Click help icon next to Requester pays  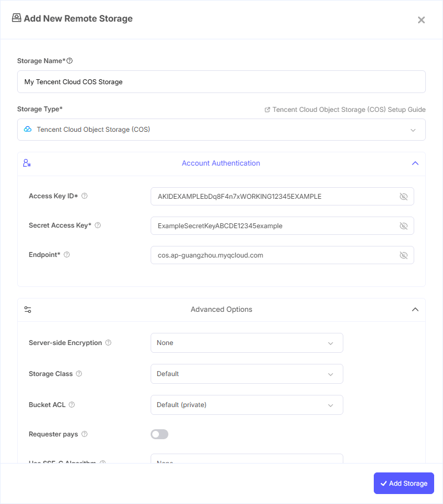[x=85, y=434]
